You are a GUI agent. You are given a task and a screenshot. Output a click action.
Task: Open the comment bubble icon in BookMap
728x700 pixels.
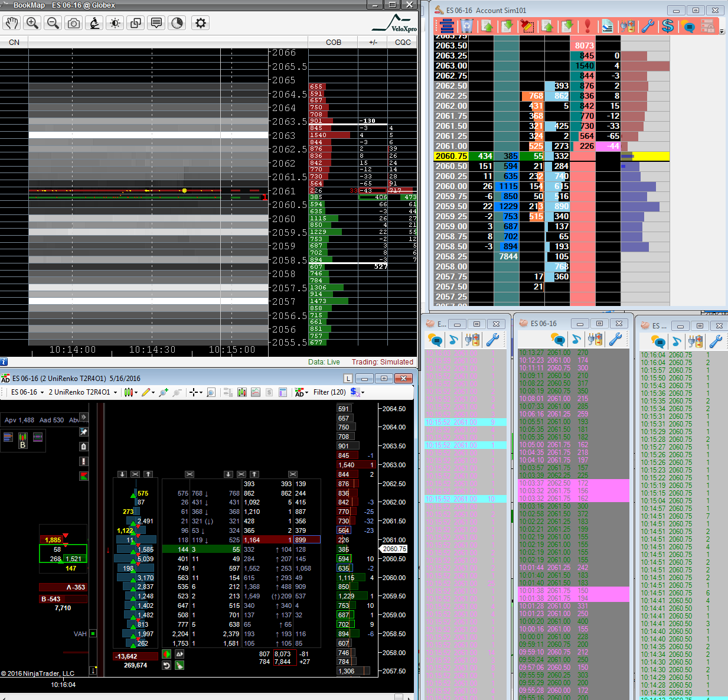click(156, 23)
